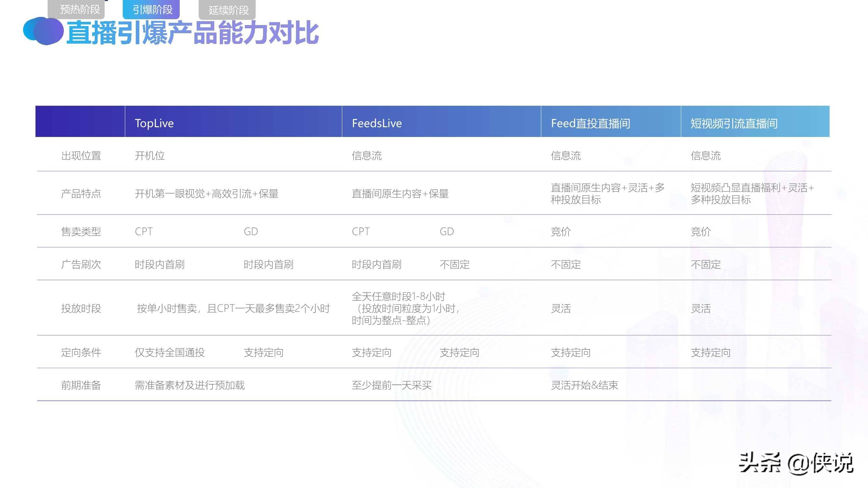Click 信息流 in the FeedsLive column
The height and width of the screenshot is (488, 868).
(367, 156)
